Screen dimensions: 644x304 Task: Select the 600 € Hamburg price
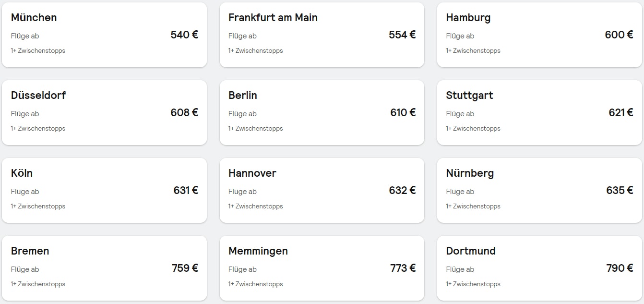tap(619, 35)
